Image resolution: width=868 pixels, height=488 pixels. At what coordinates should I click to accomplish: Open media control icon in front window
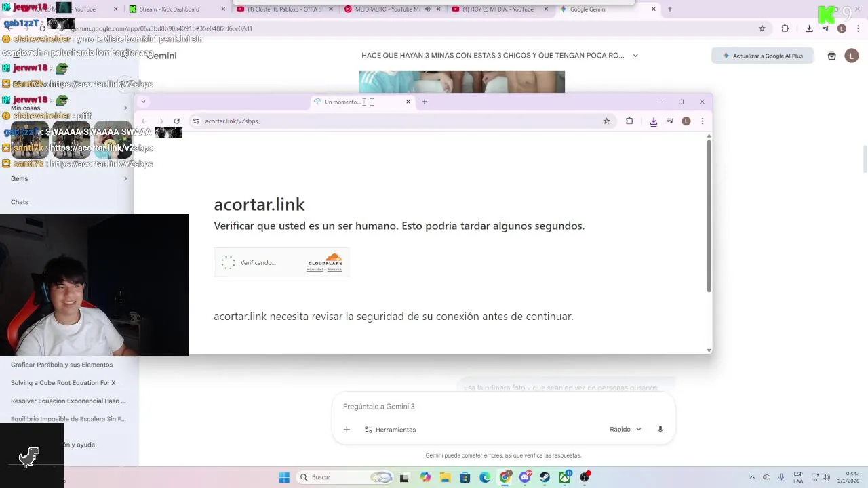[x=670, y=121]
